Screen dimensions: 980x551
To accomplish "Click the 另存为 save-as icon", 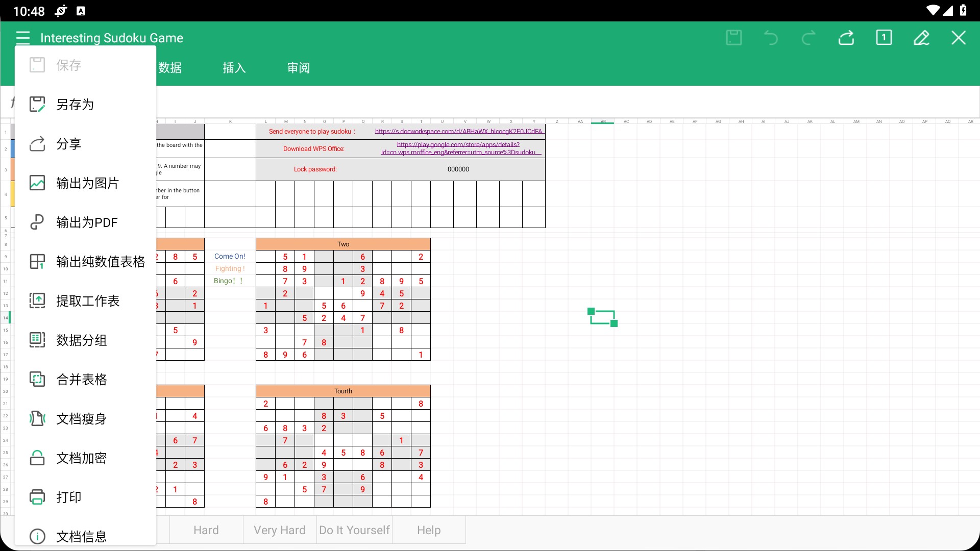I will click(37, 105).
